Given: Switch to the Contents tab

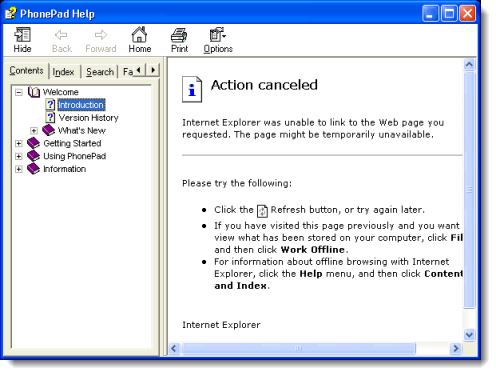Looking at the screenshot, I should (26, 71).
